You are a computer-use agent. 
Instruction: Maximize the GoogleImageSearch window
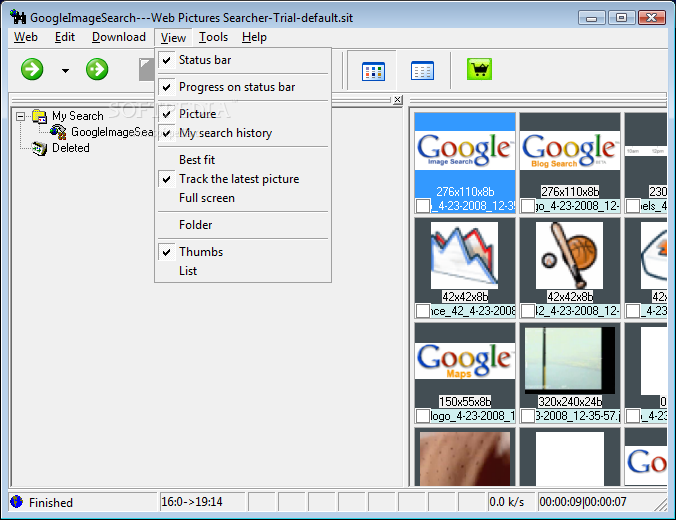[621, 18]
